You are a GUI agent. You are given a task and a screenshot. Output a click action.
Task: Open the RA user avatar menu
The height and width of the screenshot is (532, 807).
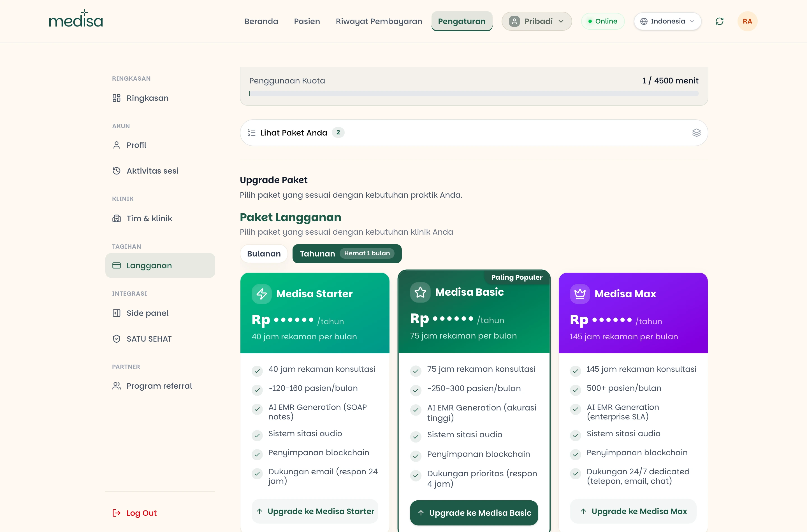[x=747, y=21]
